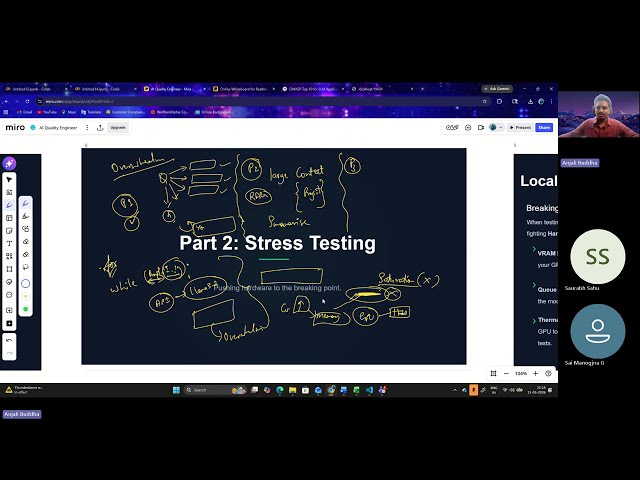Select the first Eraser in sub-toolbar

tap(25, 242)
